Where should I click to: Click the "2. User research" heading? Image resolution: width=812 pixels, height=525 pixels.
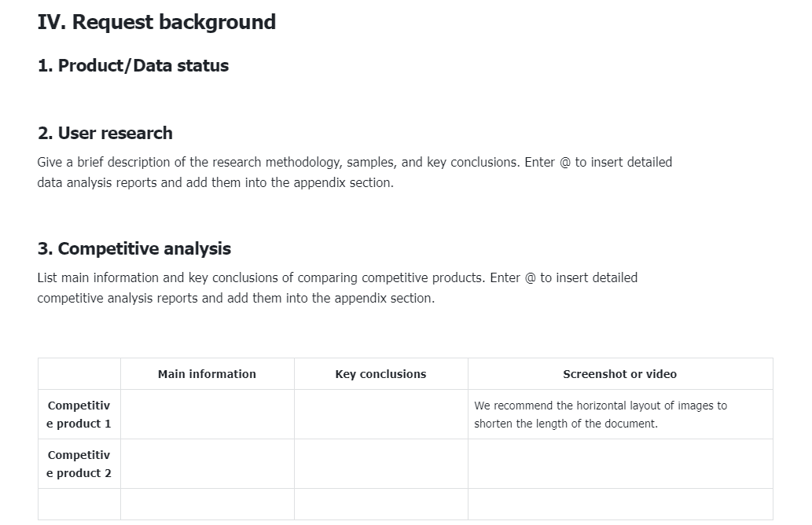(105, 134)
